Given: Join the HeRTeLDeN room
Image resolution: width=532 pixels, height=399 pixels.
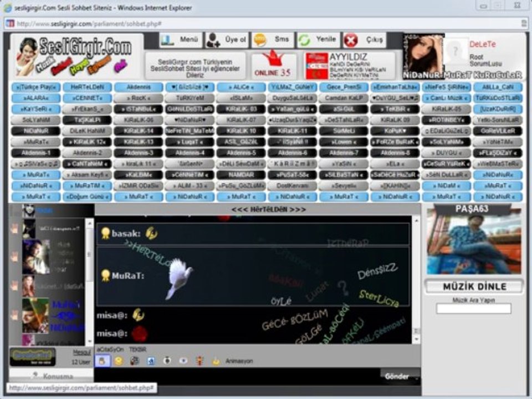Looking at the screenshot, I should click(87, 87).
